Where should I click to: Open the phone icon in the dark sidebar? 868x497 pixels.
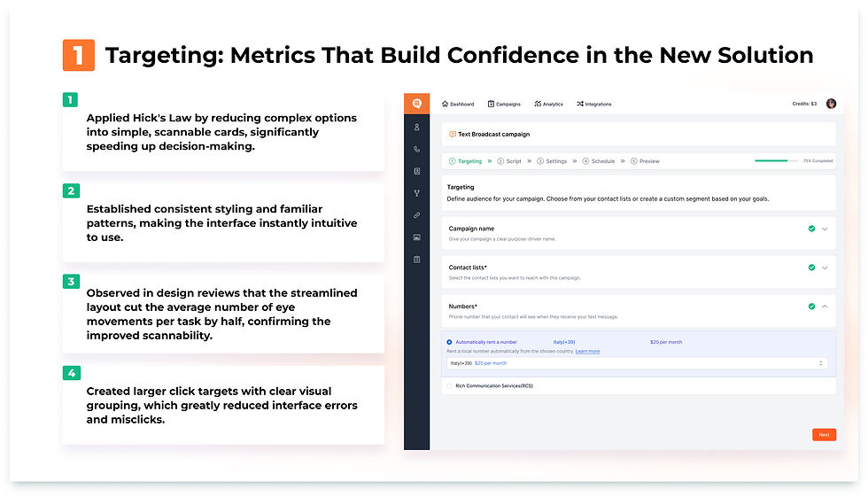coord(417,150)
